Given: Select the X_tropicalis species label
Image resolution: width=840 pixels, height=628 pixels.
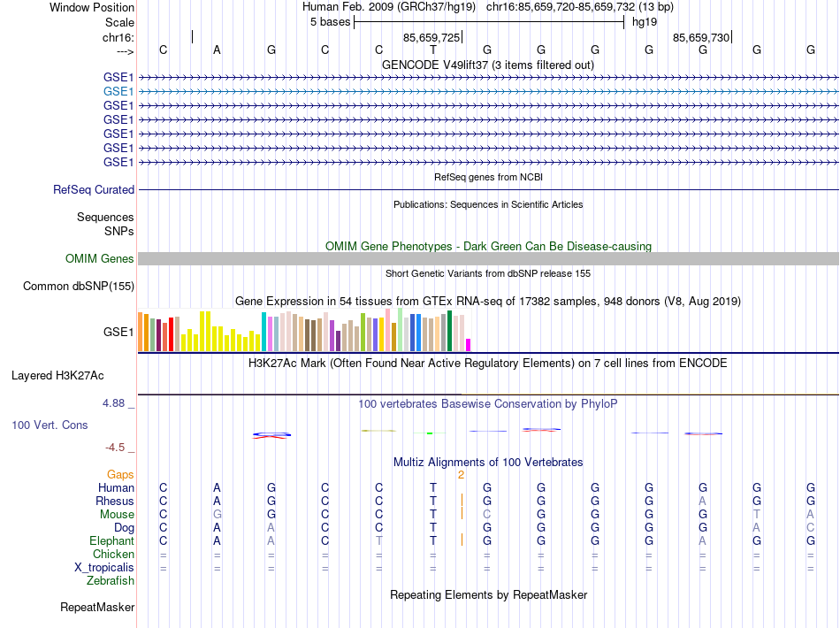Looking at the screenshot, I should click(105, 568).
